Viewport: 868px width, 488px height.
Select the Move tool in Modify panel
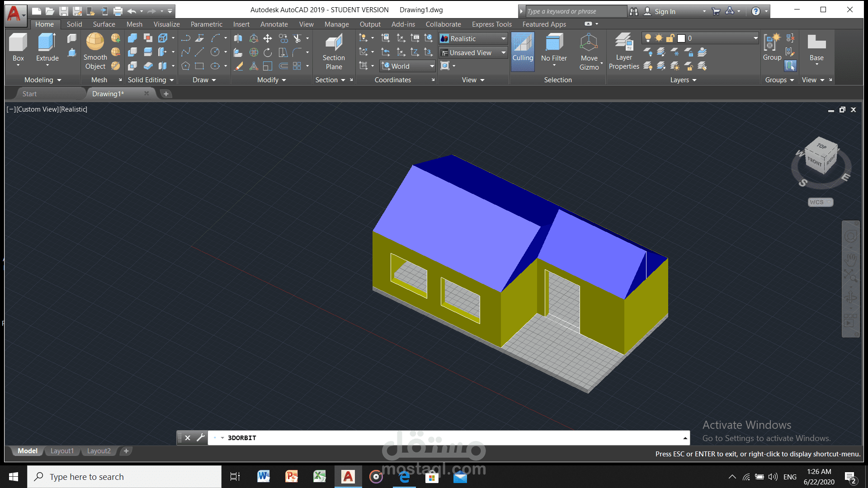pos(268,38)
